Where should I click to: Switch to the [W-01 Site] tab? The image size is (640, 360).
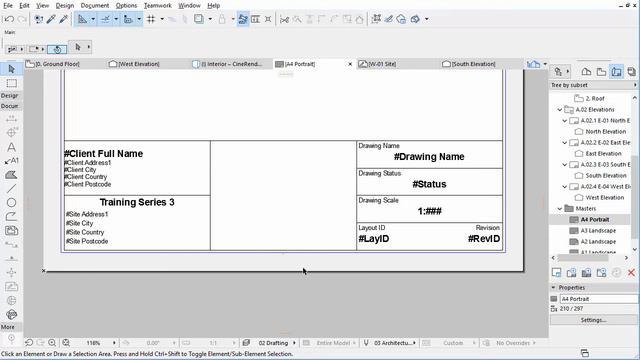point(382,64)
